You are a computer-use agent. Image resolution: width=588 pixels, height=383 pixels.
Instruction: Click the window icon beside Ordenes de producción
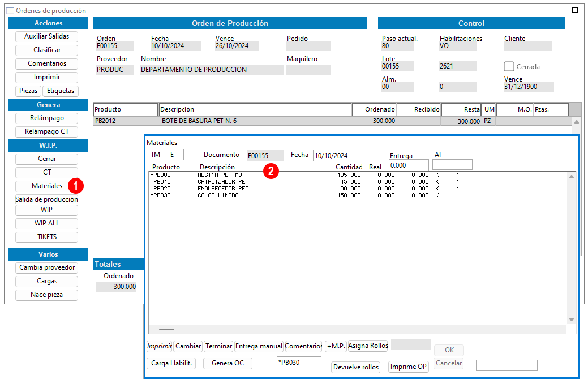(10, 11)
